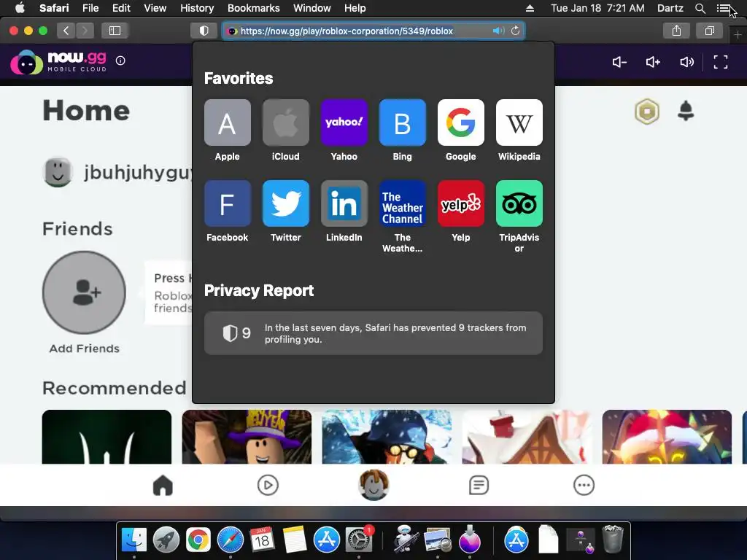Add a new Safari tab

tap(738, 35)
